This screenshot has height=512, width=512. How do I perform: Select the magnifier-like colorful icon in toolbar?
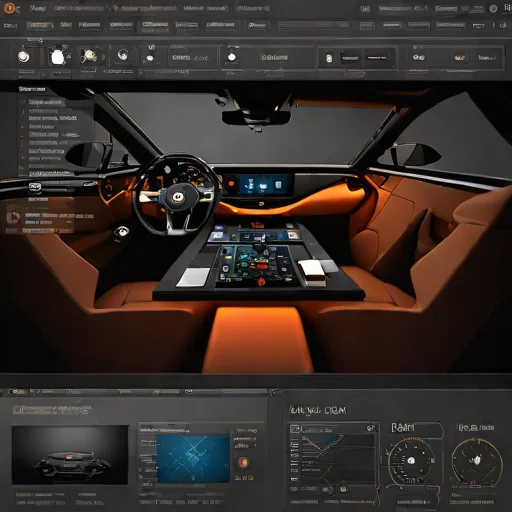pyautogui.click(x=89, y=56)
